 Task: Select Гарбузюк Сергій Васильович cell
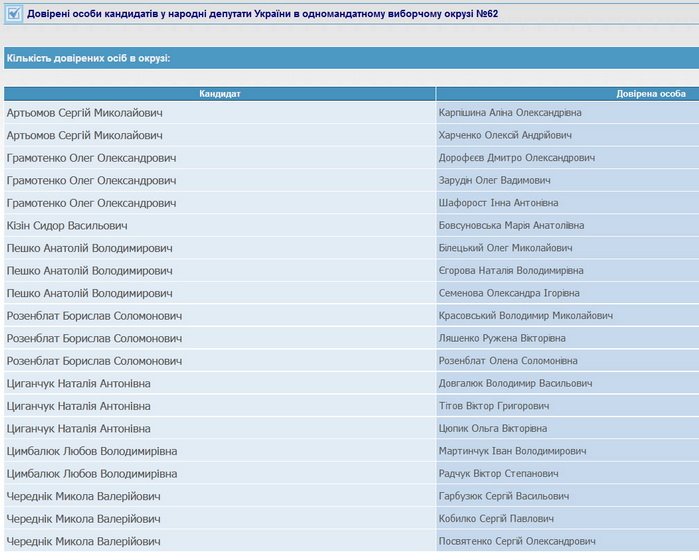(504, 496)
